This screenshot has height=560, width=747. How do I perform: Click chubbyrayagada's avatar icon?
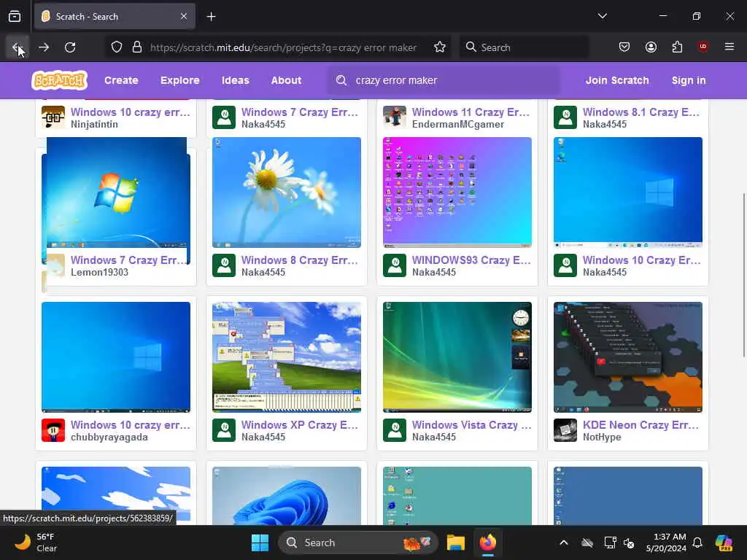point(53,430)
